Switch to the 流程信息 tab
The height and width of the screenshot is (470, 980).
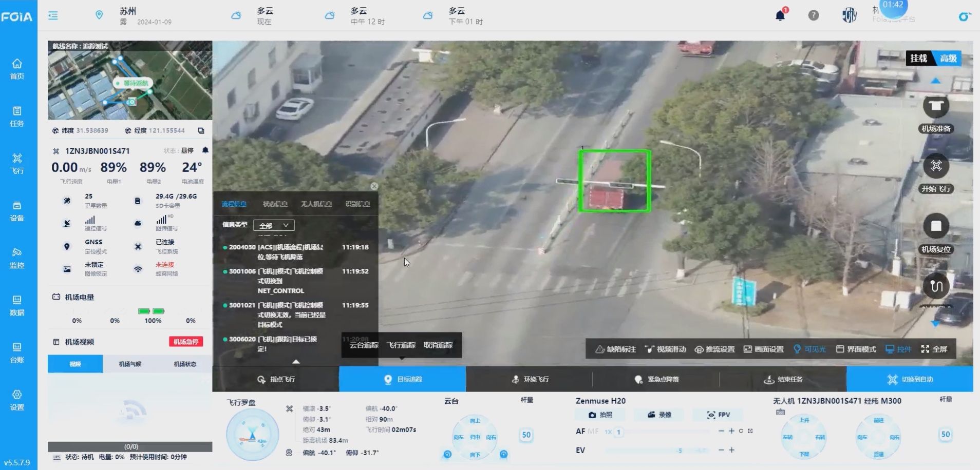234,204
